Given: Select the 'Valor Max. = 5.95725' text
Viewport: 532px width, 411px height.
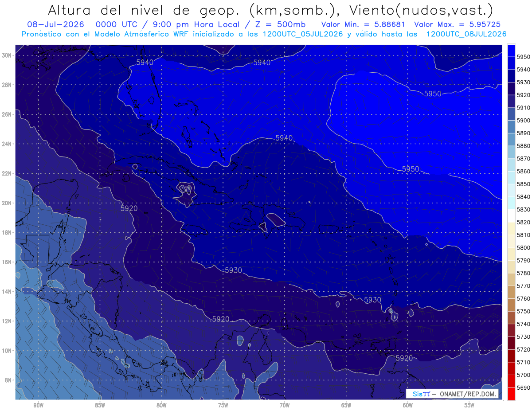Looking at the screenshot, I should pos(458,25).
